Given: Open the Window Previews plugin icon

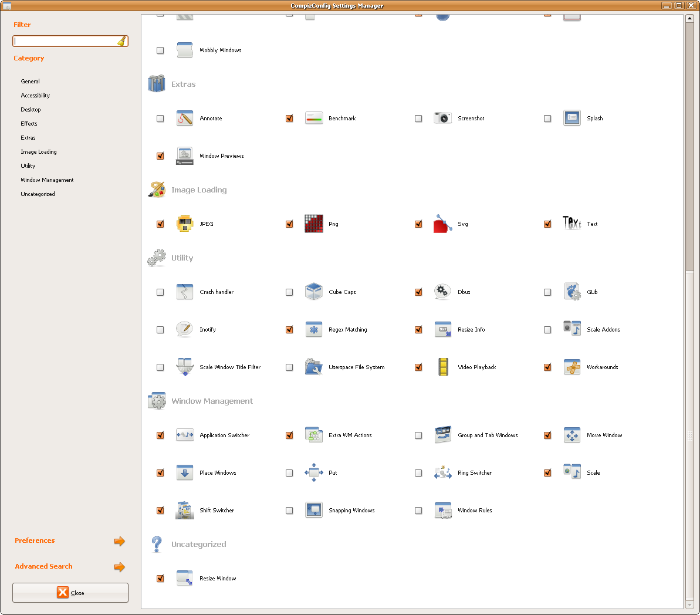Looking at the screenshot, I should click(184, 156).
